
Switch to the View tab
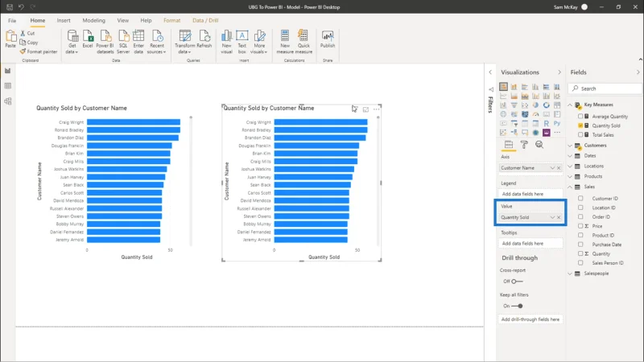click(x=123, y=20)
